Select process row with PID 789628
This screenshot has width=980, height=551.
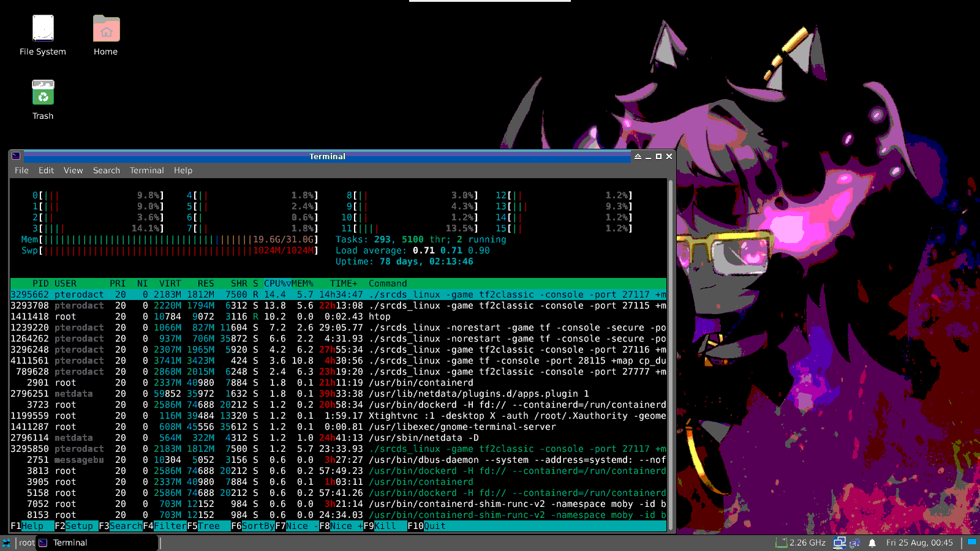(338, 372)
